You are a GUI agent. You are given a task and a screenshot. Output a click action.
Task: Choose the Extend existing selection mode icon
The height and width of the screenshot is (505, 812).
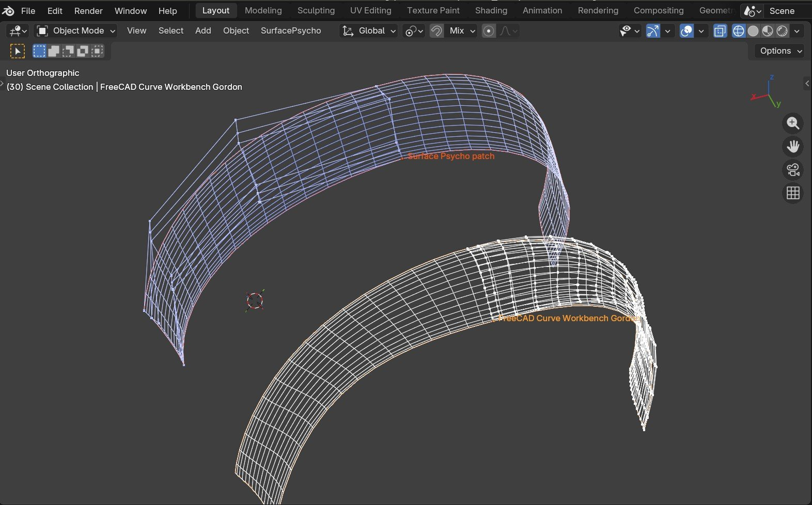coord(54,51)
